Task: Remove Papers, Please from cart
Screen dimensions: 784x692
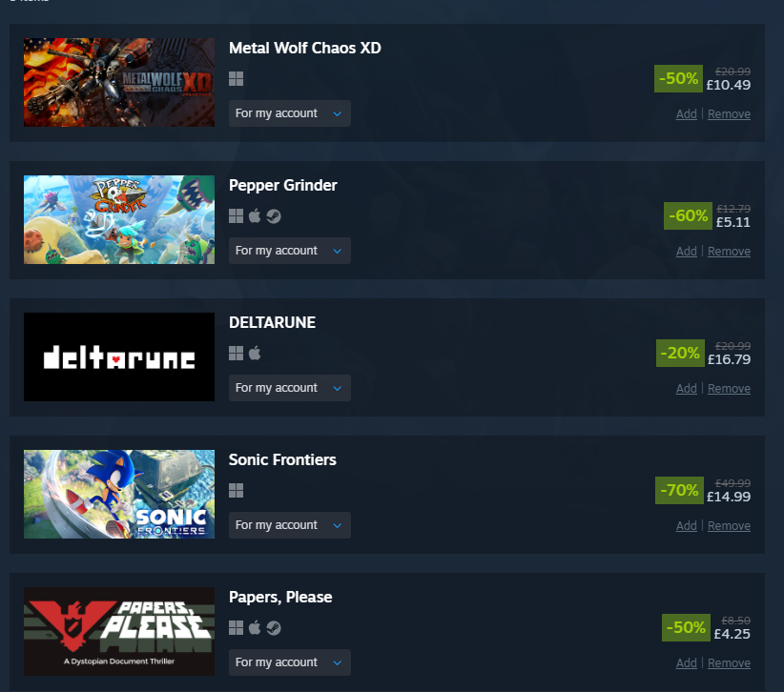Action: point(729,663)
